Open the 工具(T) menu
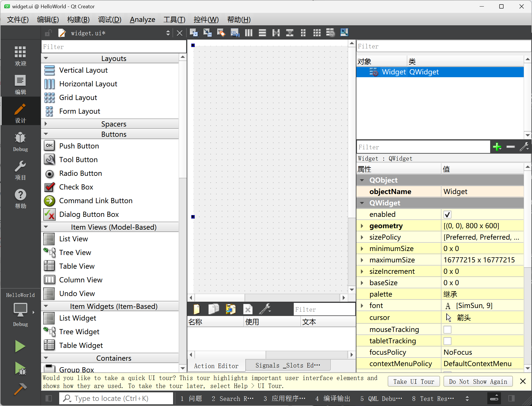 (x=174, y=20)
